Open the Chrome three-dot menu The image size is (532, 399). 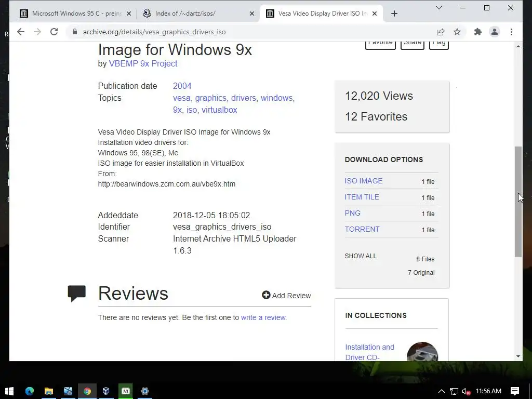coord(511,32)
